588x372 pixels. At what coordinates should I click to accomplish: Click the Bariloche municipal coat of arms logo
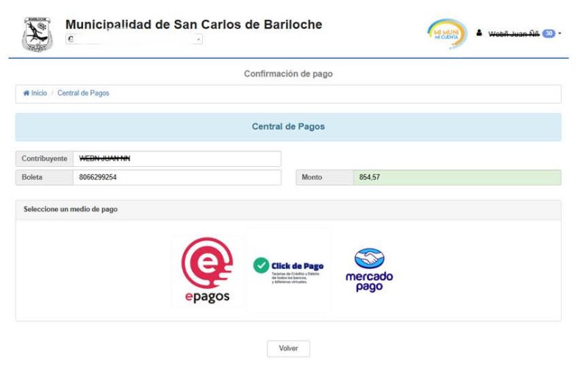pyautogui.click(x=37, y=34)
